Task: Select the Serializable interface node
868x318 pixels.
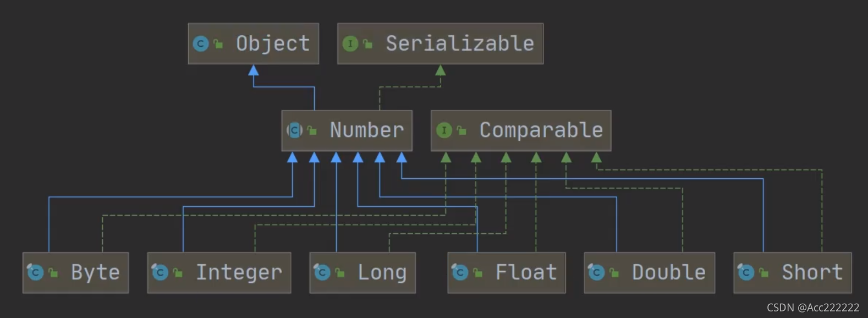Action: click(x=440, y=43)
